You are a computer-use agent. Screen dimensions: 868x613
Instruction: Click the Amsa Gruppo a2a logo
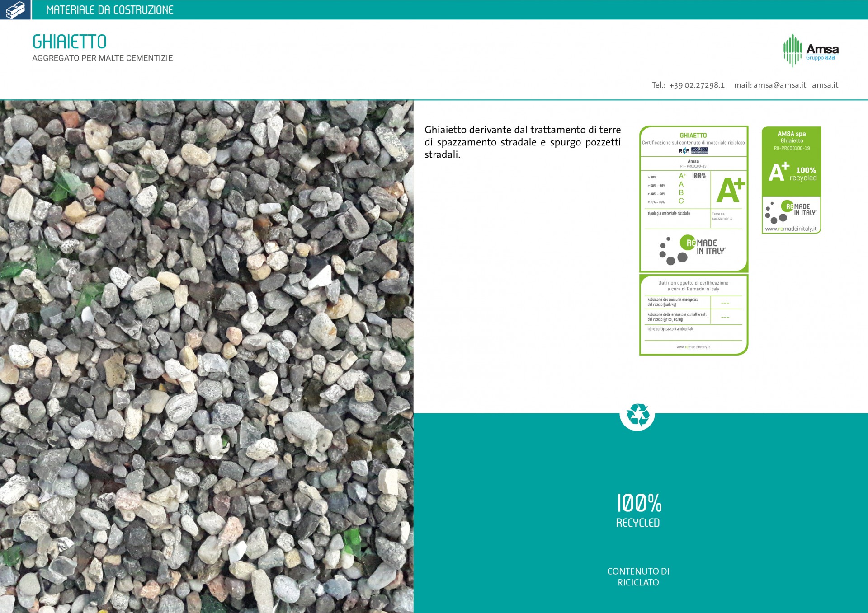tap(811, 51)
